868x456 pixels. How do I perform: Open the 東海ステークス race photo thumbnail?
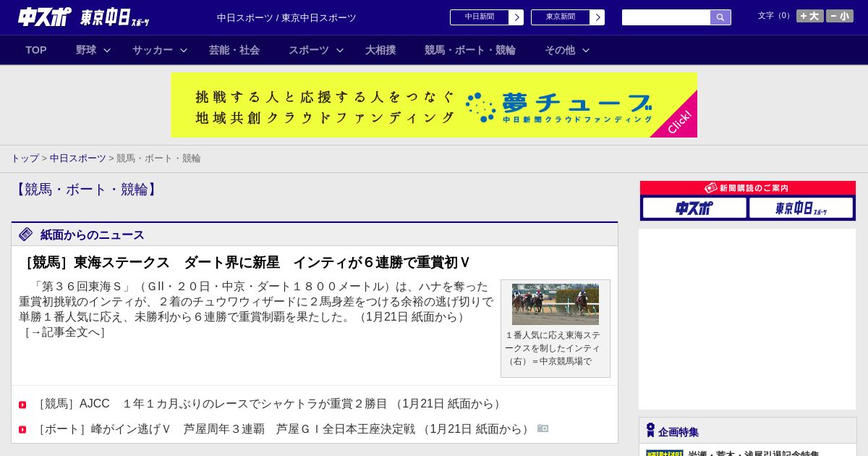(556, 304)
